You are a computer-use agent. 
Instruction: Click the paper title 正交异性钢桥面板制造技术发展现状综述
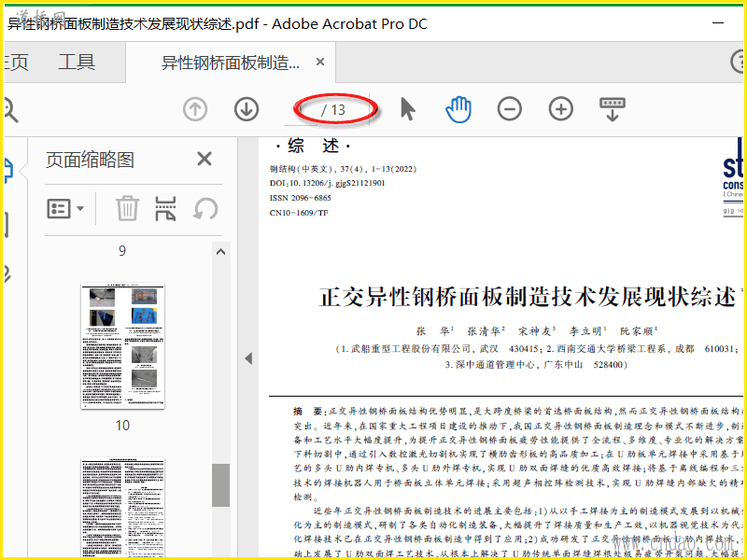[x=528, y=297]
